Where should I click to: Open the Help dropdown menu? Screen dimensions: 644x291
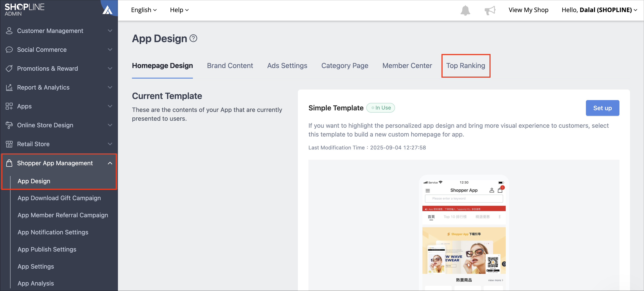[179, 10]
